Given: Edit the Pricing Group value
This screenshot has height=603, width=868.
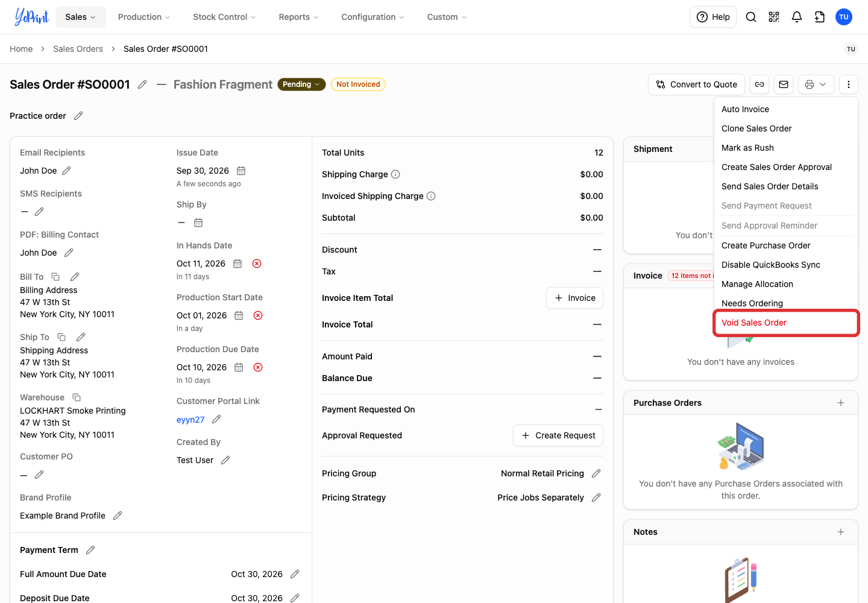Looking at the screenshot, I should (596, 473).
